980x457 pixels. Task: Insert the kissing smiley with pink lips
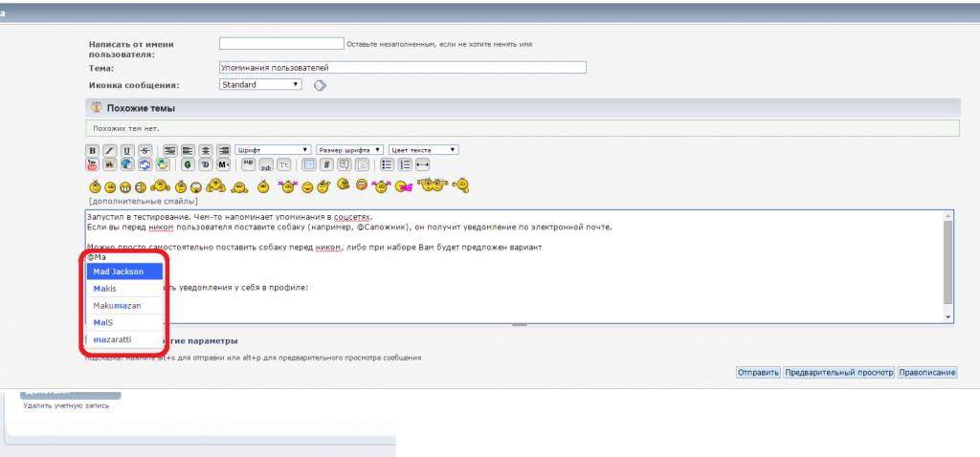404,186
